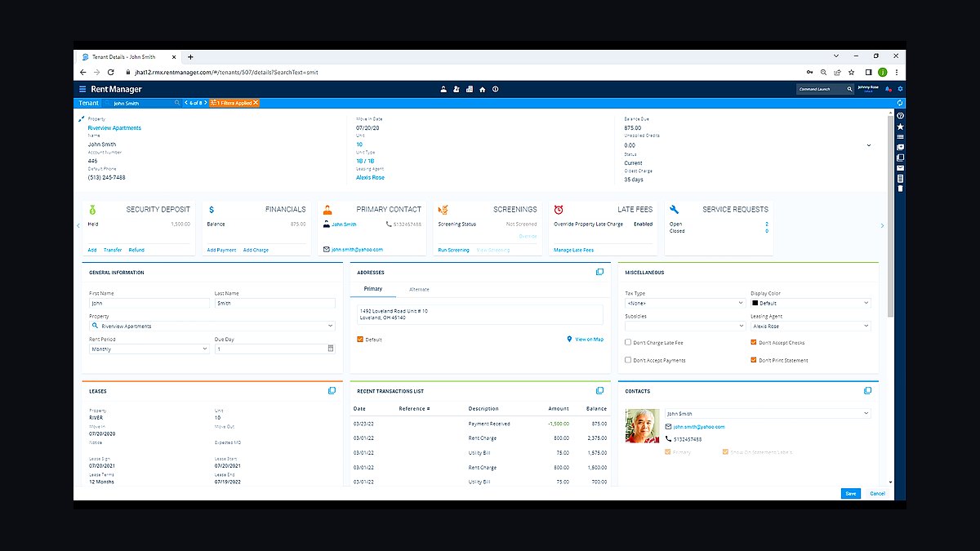Click the pin icon beside Property label
Image resolution: width=980 pixels, height=551 pixels.
click(x=81, y=119)
